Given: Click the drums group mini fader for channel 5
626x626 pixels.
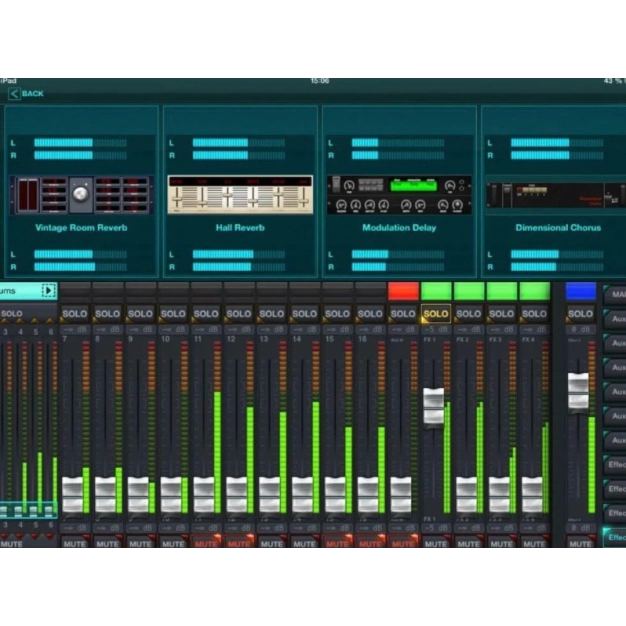Looking at the screenshot, I should (x=34, y=511).
